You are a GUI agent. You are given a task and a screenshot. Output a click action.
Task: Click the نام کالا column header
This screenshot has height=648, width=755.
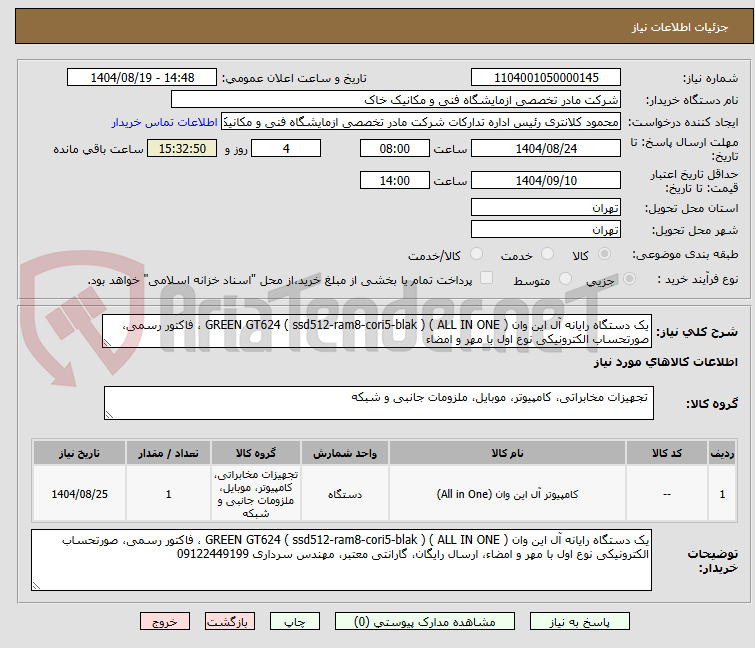click(507, 454)
